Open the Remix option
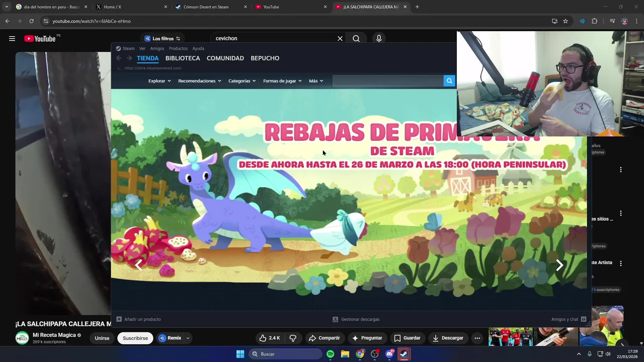 click(170, 338)
